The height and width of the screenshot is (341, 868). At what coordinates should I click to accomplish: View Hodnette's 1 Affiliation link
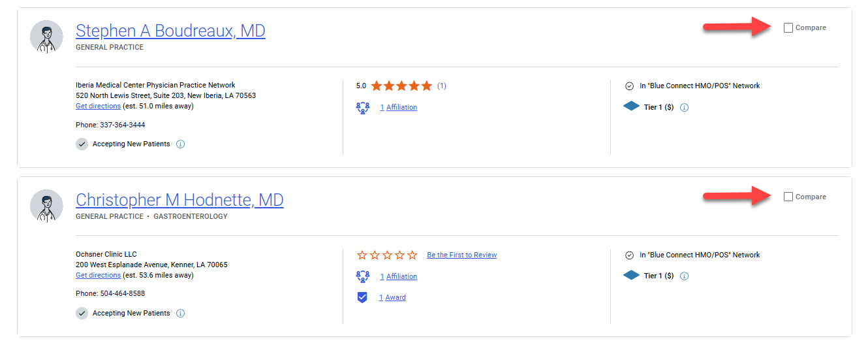399,277
